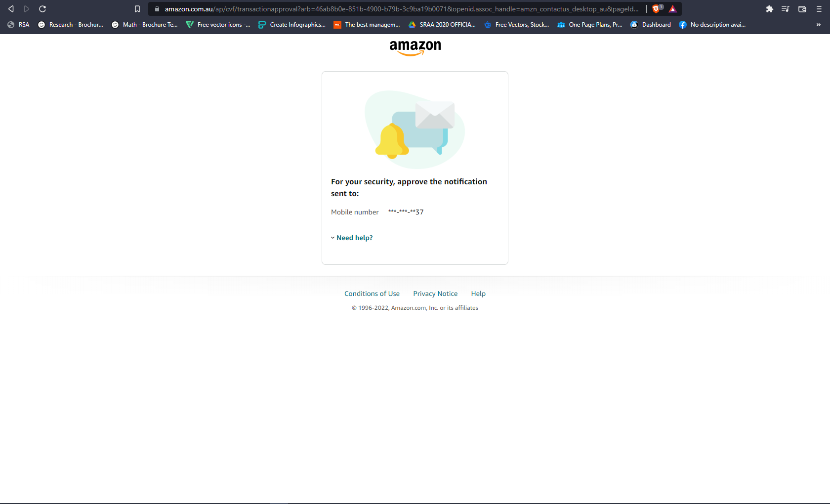This screenshot has width=830, height=504.
Task: Open the Dashboard bookmark
Action: 651,25
